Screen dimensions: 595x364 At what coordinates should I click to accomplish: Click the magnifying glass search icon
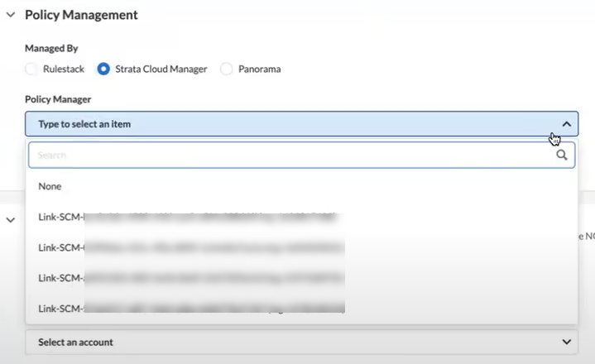pos(562,155)
